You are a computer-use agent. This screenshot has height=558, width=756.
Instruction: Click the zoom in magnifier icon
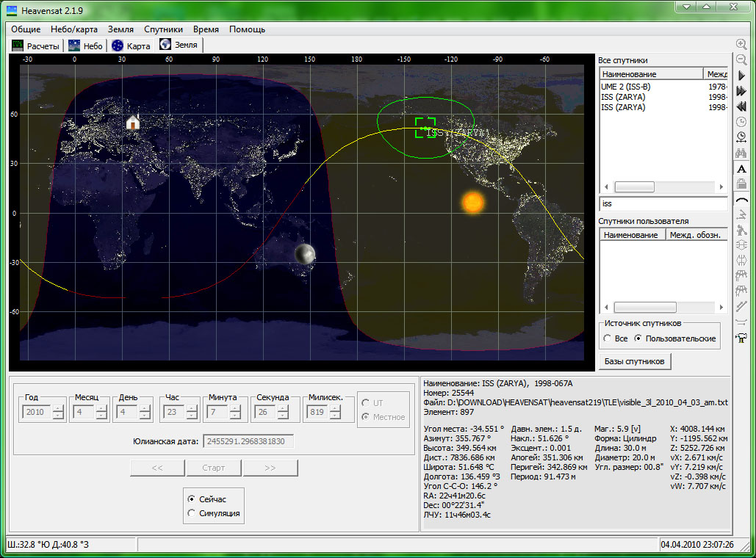coord(741,44)
